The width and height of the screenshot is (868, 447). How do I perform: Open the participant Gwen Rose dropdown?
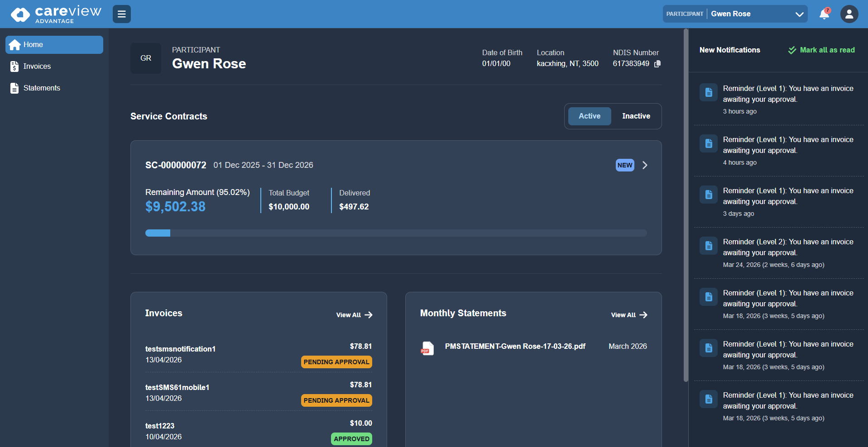(735, 14)
